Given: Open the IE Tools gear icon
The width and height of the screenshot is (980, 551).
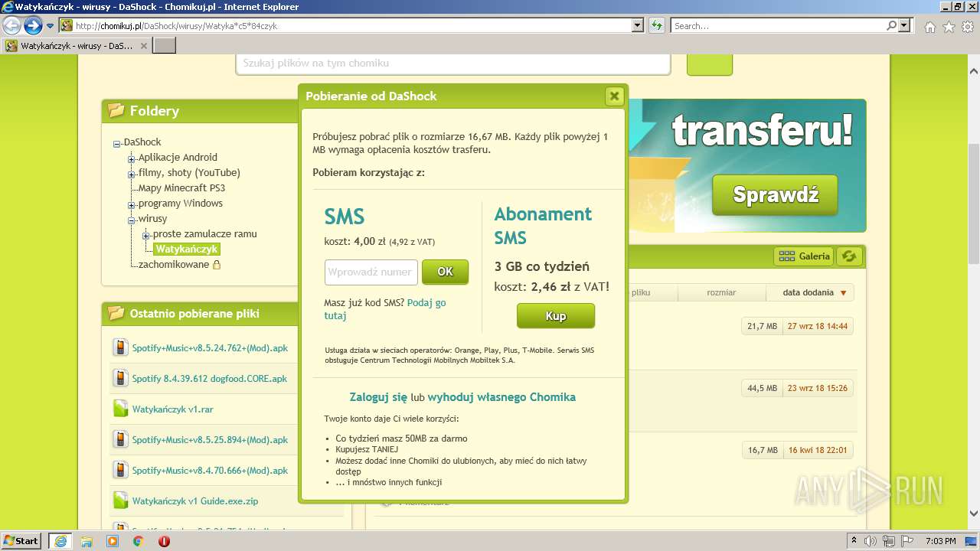Looking at the screenshot, I should [x=968, y=27].
